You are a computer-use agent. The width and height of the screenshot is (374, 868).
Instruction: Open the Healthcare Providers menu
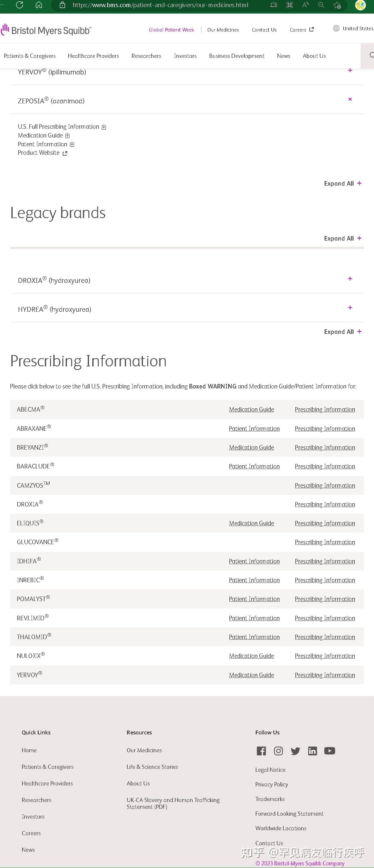[x=93, y=56]
